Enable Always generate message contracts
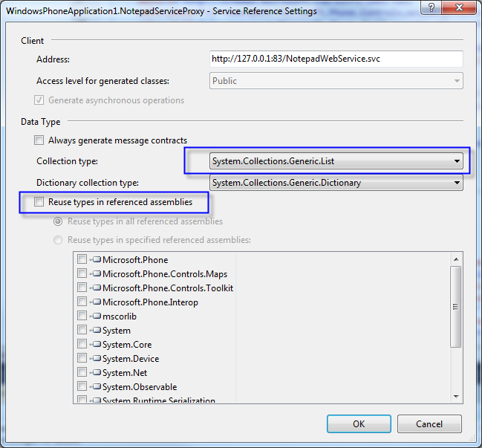The height and width of the screenshot is (448, 482). (39, 140)
